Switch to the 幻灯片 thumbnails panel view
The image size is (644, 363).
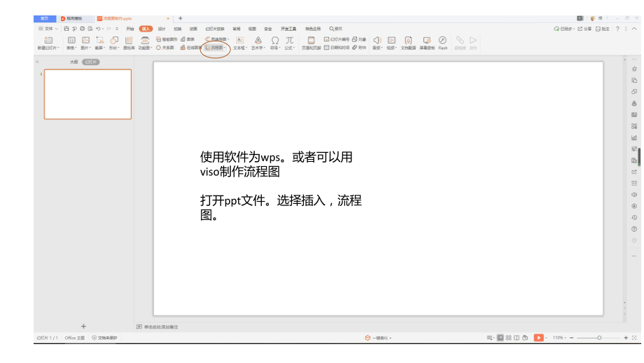(x=91, y=62)
